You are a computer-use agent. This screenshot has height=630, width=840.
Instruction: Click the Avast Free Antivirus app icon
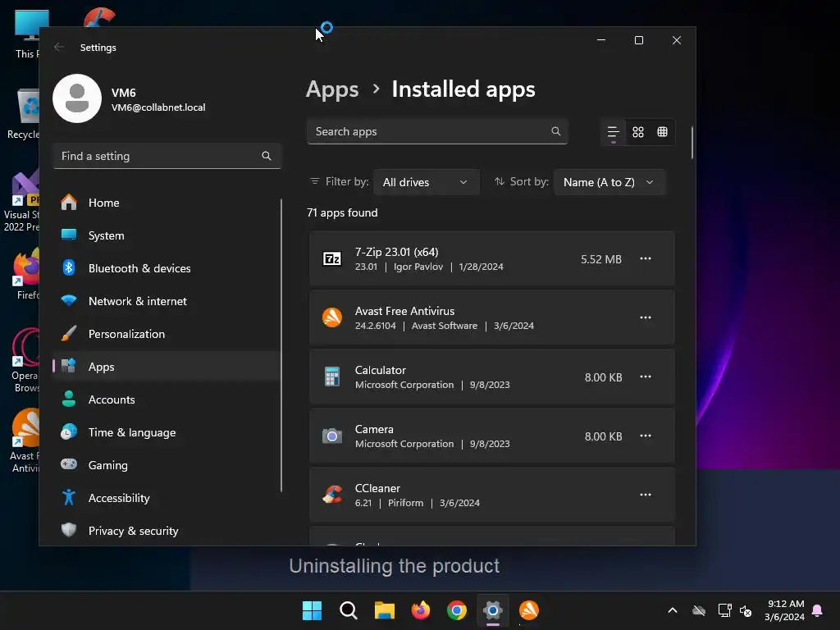pyautogui.click(x=332, y=317)
